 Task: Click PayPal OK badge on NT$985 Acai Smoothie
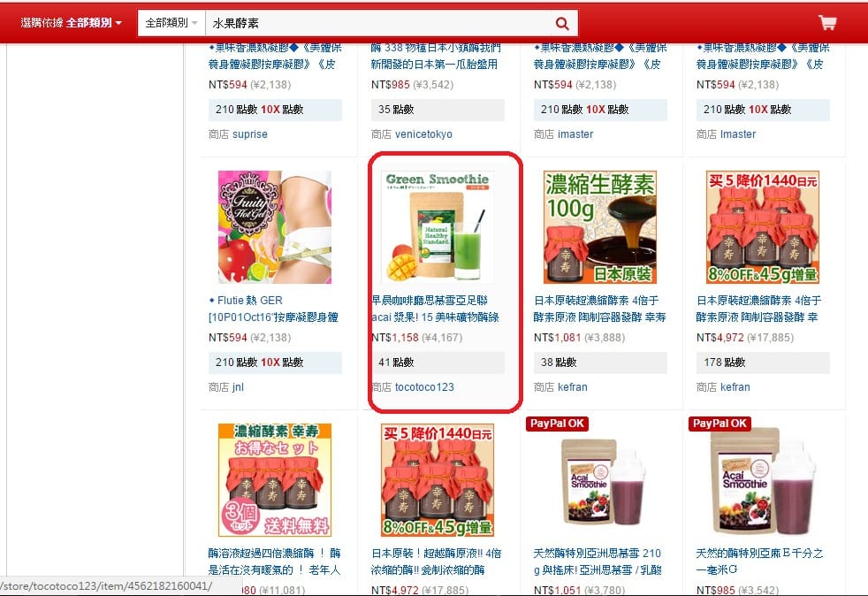point(720,424)
